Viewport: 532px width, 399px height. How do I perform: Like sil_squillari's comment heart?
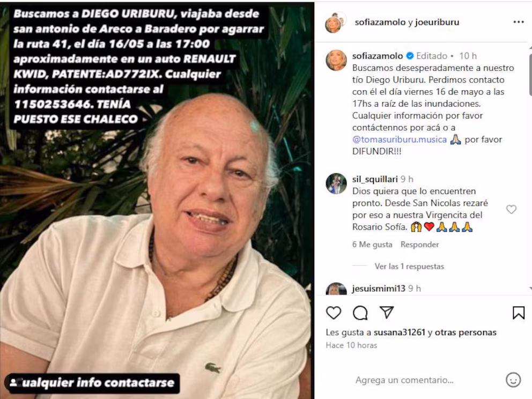[511, 209]
